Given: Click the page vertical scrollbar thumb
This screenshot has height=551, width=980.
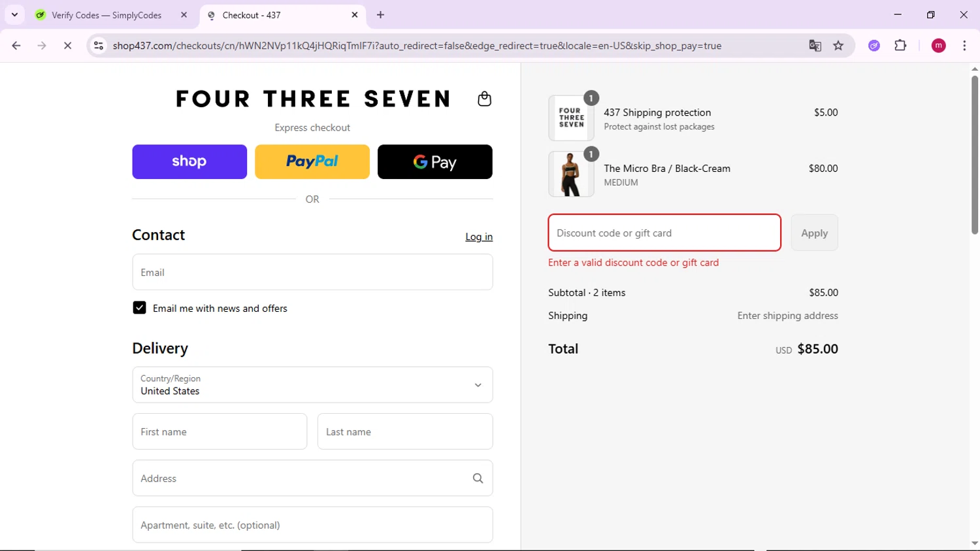Looking at the screenshot, I should click(974, 155).
